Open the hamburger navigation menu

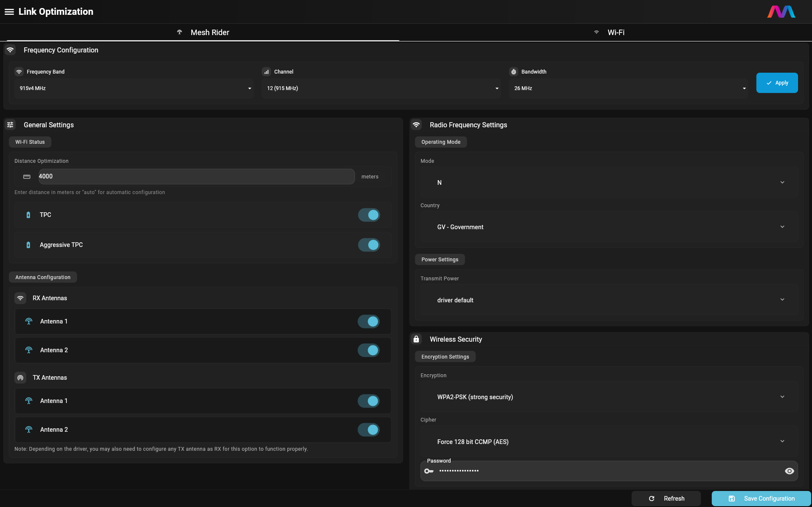pyautogui.click(x=9, y=12)
